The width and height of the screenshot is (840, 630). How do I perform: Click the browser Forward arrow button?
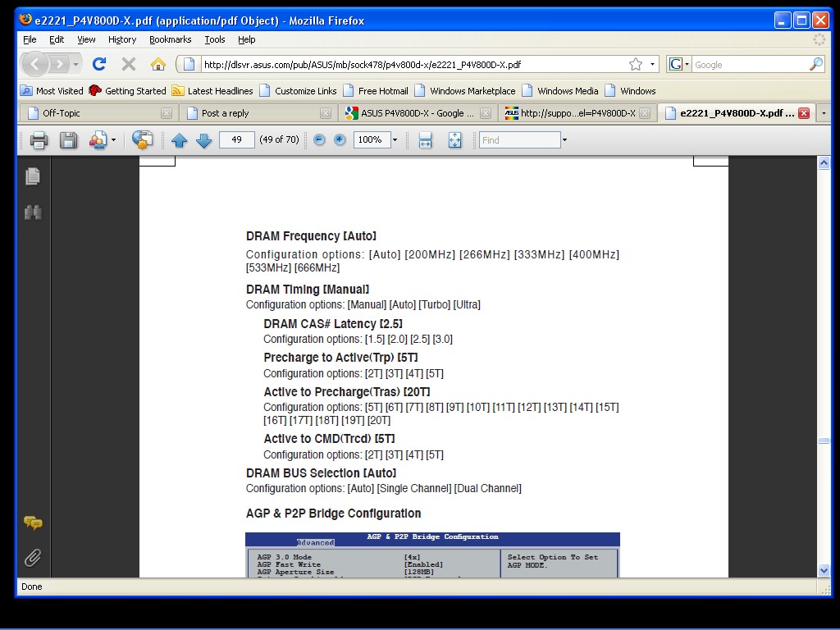click(x=59, y=64)
